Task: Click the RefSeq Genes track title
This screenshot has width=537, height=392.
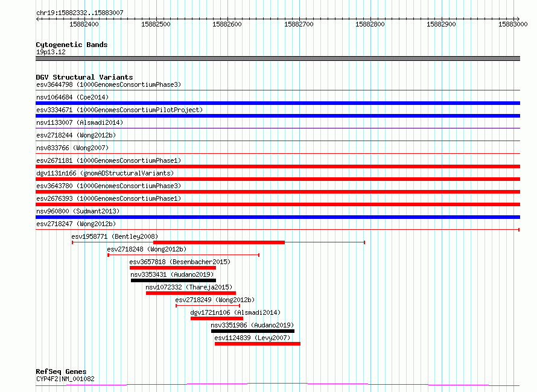Action: [x=61, y=371]
